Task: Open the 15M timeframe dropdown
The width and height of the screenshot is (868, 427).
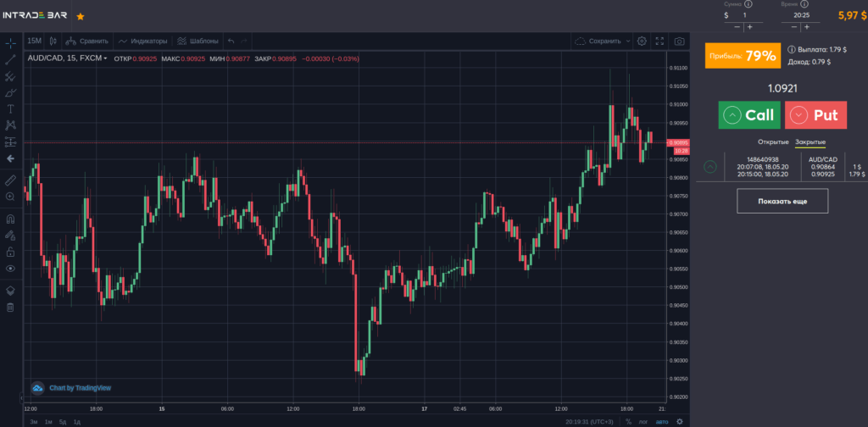Action: point(34,41)
